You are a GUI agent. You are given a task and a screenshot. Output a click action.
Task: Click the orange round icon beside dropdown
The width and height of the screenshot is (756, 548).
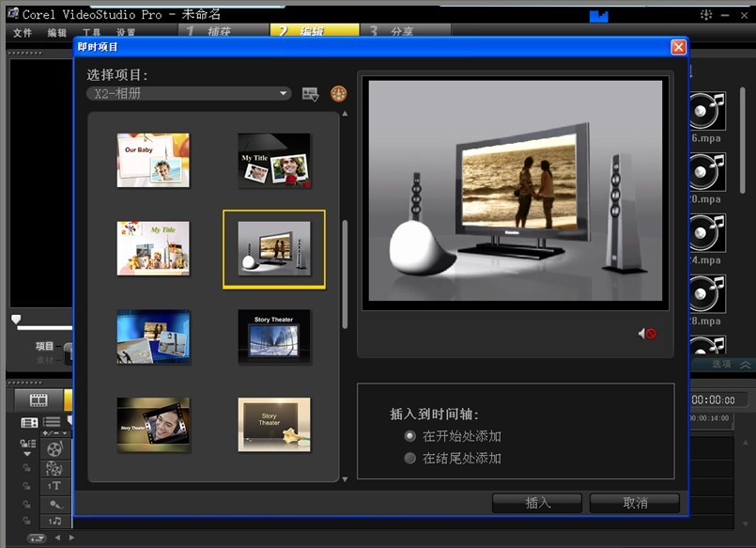[338, 94]
